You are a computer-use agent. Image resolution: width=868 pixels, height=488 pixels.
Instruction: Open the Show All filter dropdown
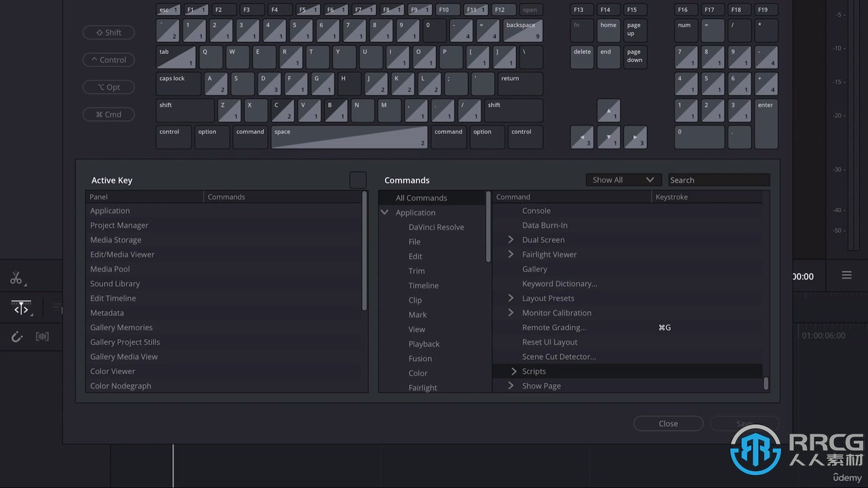click(623, 180)
